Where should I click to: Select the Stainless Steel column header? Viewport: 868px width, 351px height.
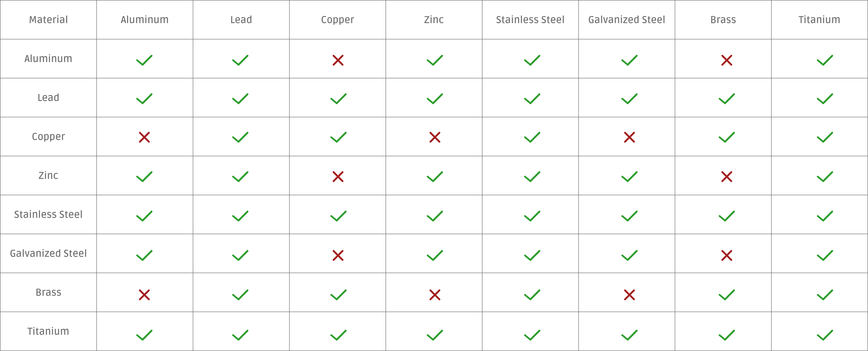click(530, 19)
